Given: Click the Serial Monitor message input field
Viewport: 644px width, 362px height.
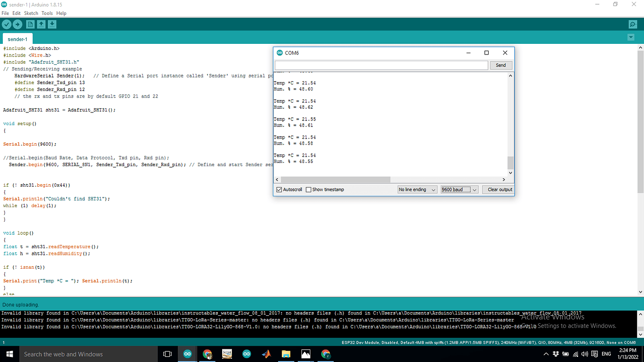Looking at the screenshot, I should point(381,65).
